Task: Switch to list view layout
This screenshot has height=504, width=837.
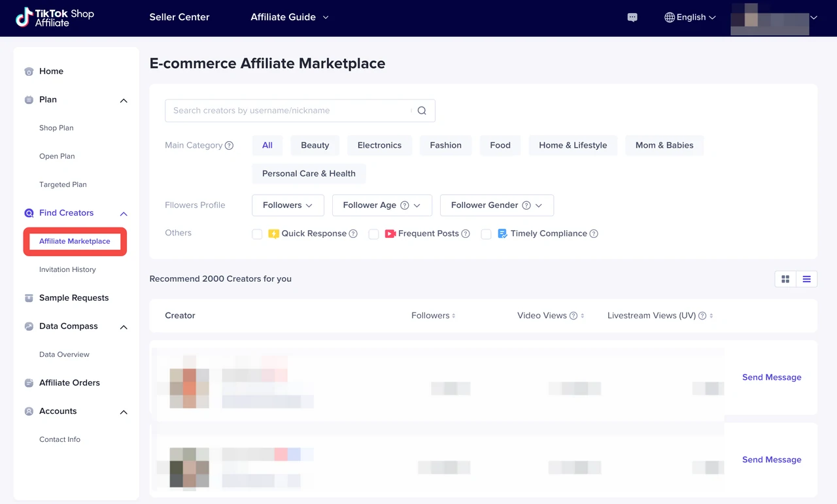Action: (x=806, y=279)
